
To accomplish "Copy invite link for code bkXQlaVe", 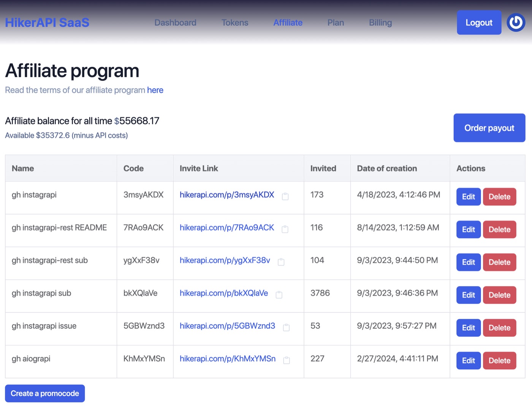I will pyautogui.click(x=279, y=295).
